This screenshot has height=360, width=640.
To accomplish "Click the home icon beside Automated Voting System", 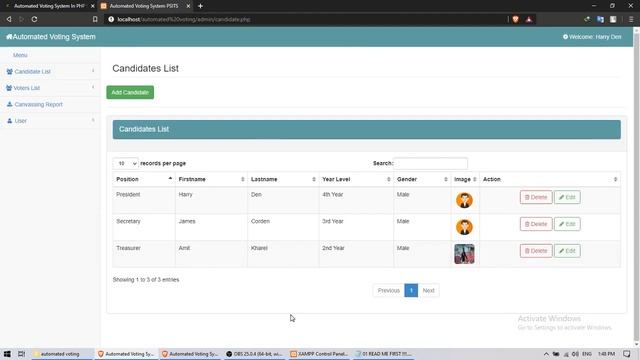I will click(9, 37).
